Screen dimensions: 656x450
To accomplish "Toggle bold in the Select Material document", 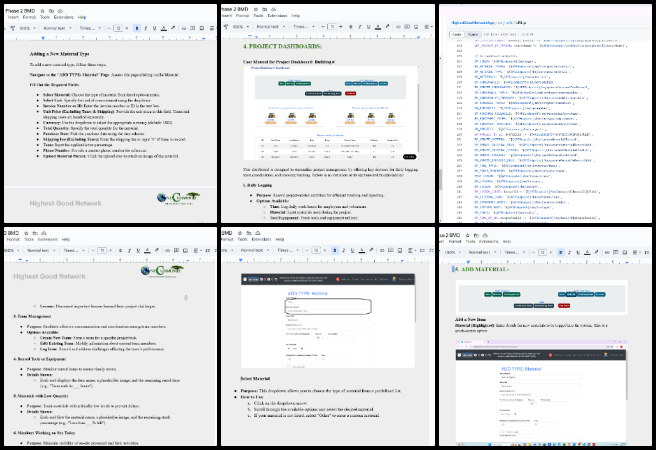I will (334, 250).
